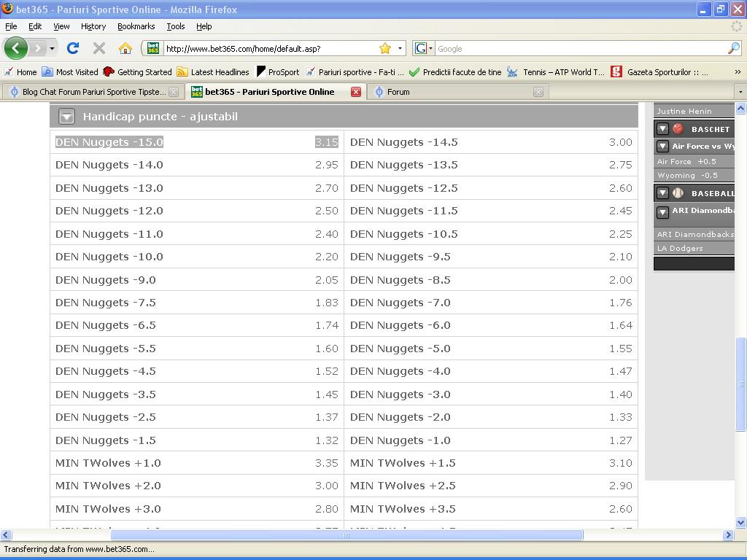The width and height of the screenshot is (747, 560).
Task: Click the horizontal scrollbar thumb
Action: tap(347, 535)
